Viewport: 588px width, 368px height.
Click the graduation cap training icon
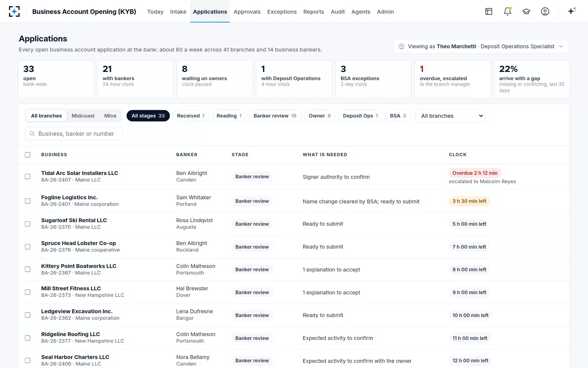coord(526,11)
